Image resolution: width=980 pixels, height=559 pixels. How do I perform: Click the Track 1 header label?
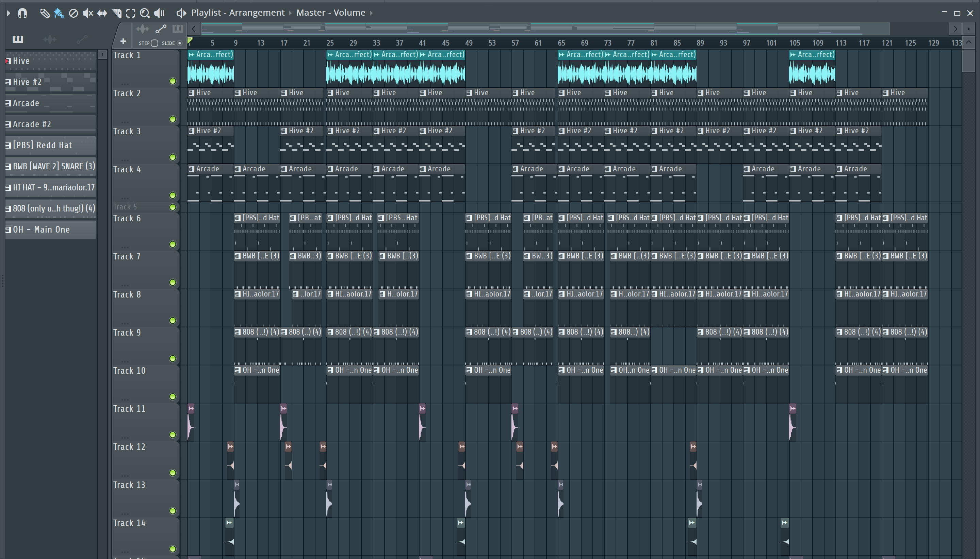click(127, 55)
